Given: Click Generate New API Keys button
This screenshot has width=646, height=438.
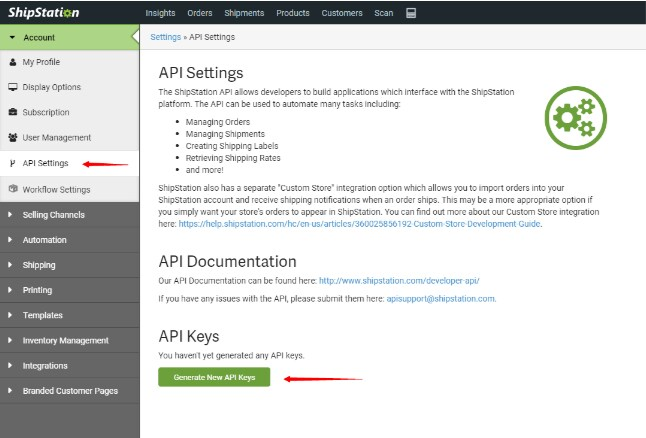Looking at the screenshot, I should click(214, 377).
